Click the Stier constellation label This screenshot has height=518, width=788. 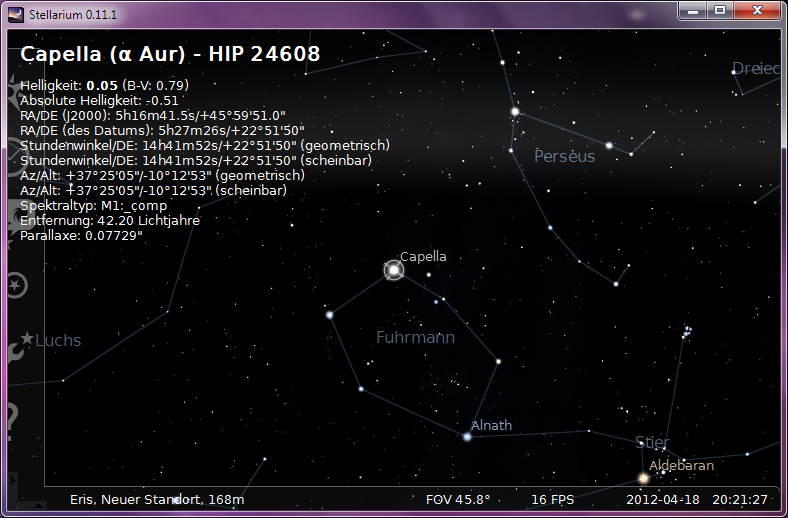coord(652,442)
